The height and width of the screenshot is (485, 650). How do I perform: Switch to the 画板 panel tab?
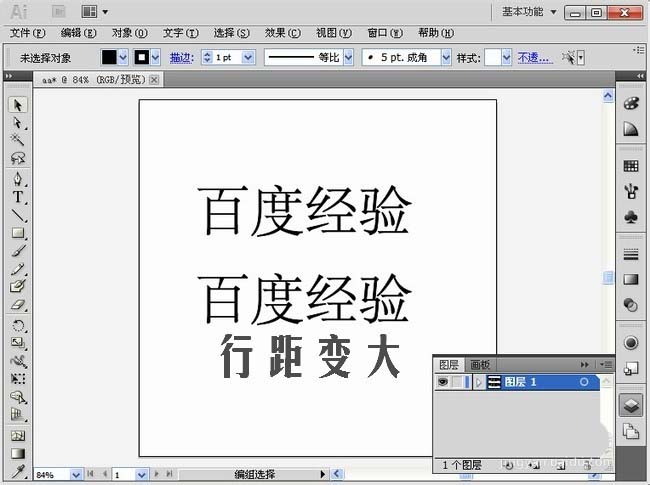coord(480,365)
